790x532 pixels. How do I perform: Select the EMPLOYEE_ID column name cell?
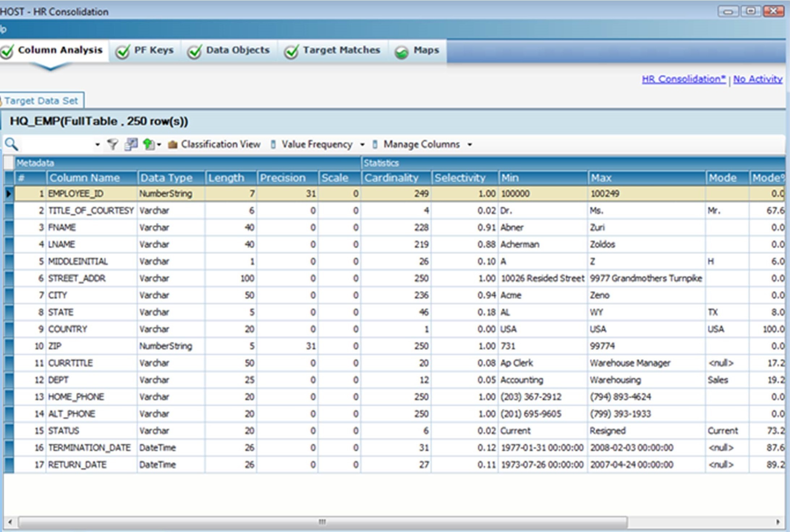point(92,194)
